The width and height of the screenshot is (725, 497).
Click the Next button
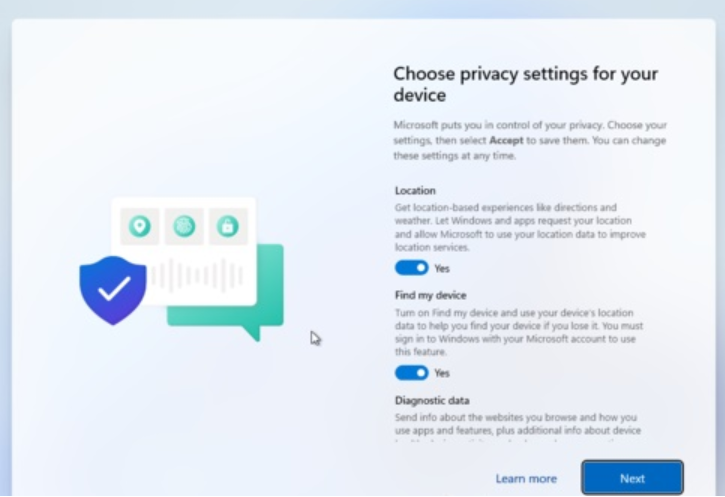pos(632,479)
